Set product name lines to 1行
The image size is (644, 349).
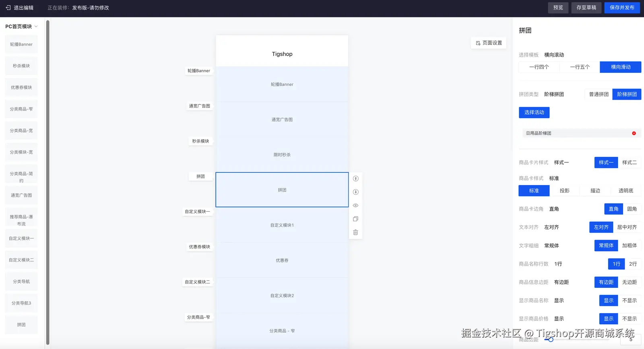pyautogui.click(x=616, y=264)
